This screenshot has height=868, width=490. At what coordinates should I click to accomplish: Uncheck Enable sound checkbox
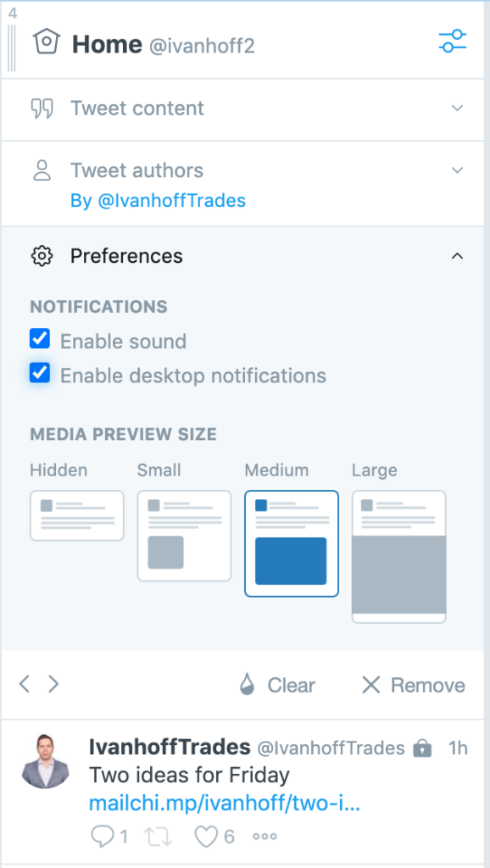click(x=40, y=339)
